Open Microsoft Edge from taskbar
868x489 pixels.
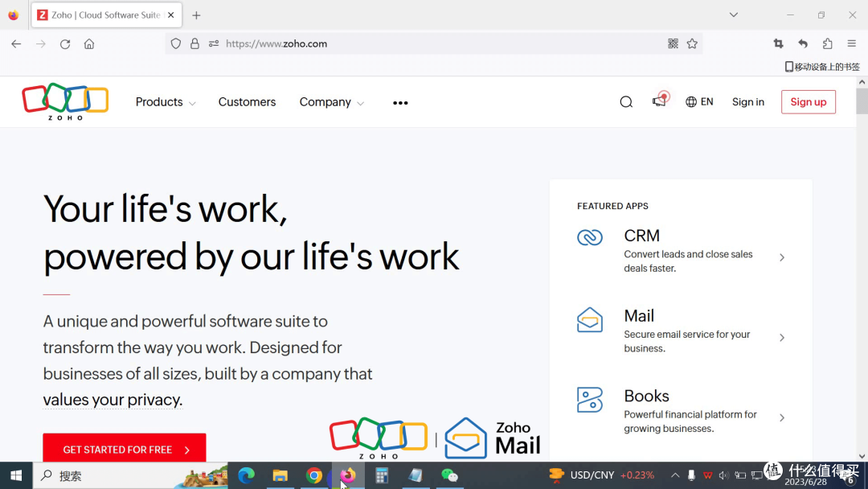[x=247, y=475]
